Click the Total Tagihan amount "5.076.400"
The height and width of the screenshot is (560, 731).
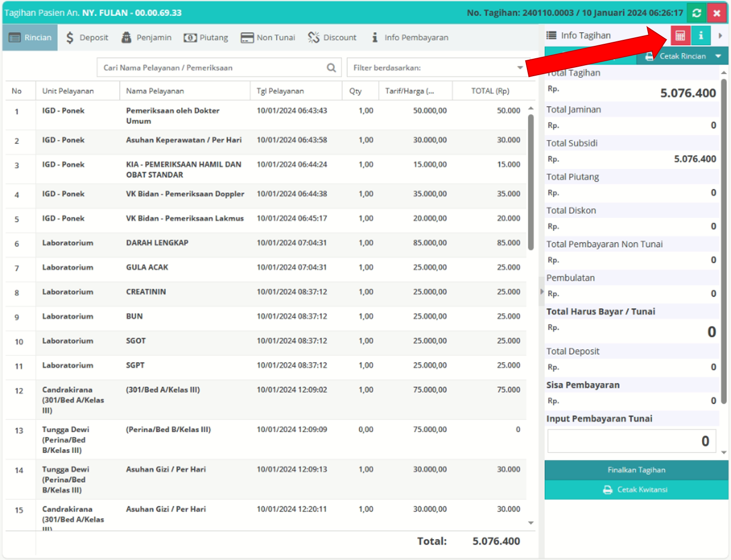click(688, 93)
